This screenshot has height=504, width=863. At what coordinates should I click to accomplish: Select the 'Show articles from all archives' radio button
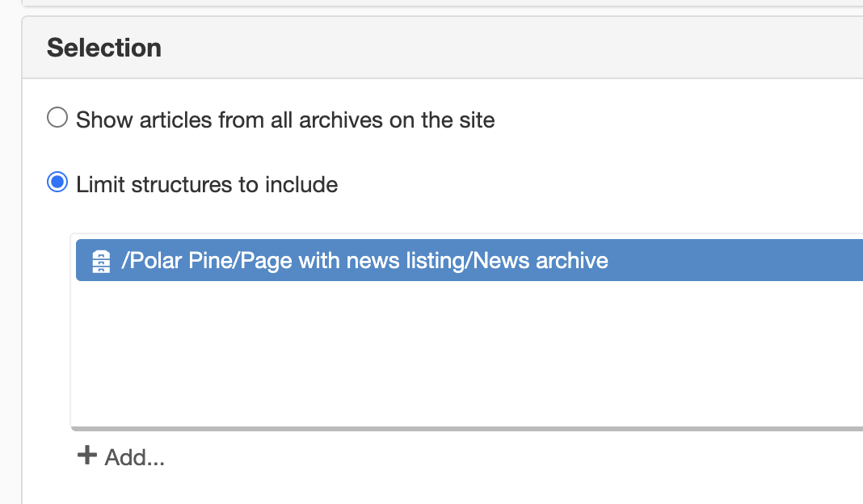(57, 118)
